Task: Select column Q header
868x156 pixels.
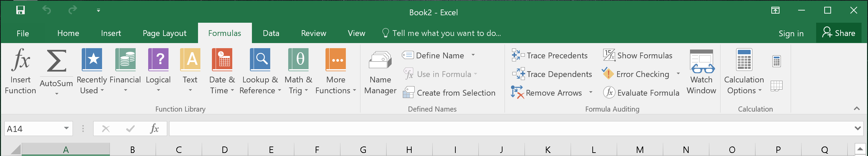Action: pyautogui.click(x=825, y=150)
